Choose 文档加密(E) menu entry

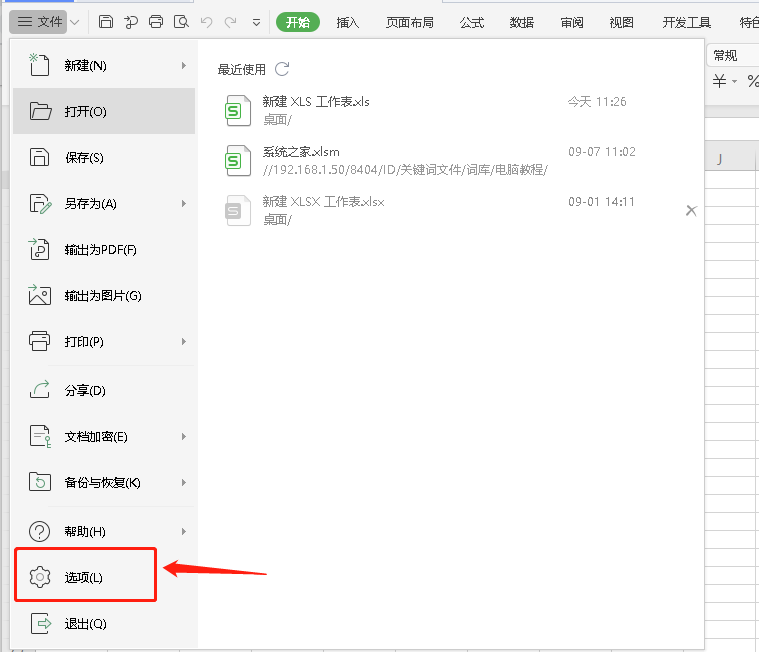tap(104, 436)
